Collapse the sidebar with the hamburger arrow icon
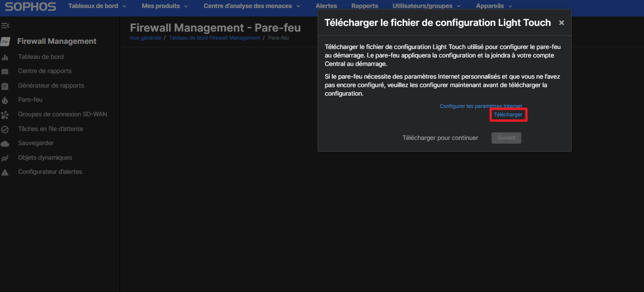This screenshot has width=644, height=292. click(x=5, y=25)
